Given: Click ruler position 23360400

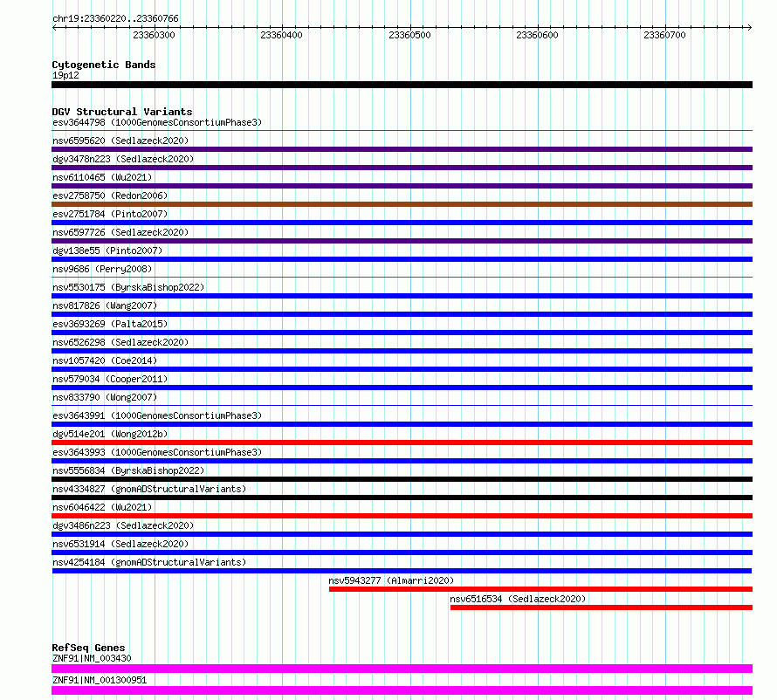Looking at the screenshot, I should click(281, 35).
